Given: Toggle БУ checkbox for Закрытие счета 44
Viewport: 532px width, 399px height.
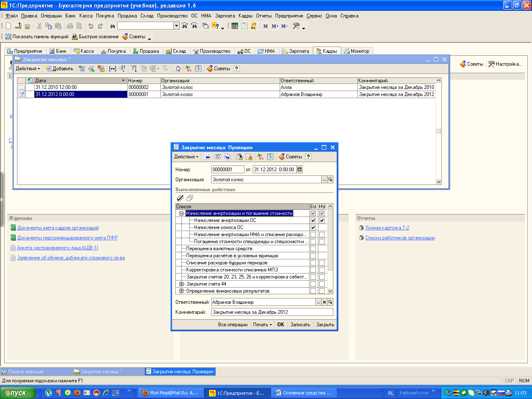Looking at the screenshot, I should [313, 284].
